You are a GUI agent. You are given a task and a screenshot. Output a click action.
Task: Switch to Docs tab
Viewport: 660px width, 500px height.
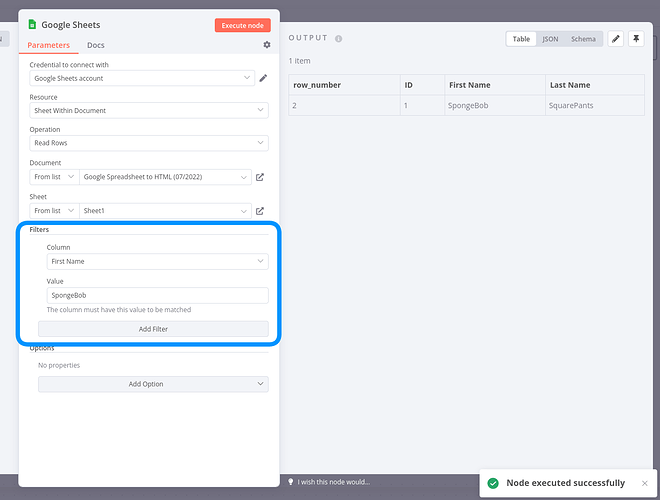pos(96,45)
